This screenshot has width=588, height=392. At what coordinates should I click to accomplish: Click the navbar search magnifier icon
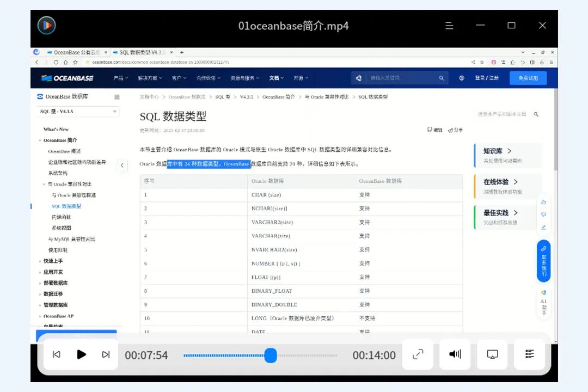(442, 78)
